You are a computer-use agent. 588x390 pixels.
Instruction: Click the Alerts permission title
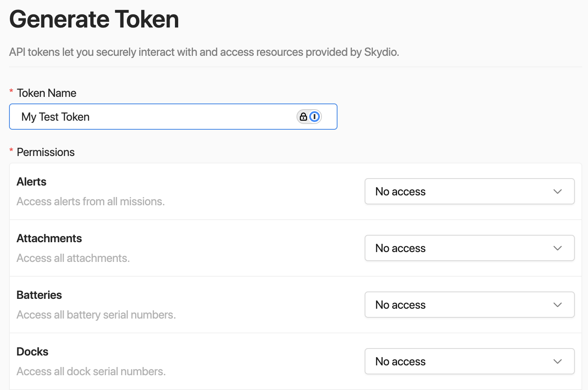[x=32, y=182]
